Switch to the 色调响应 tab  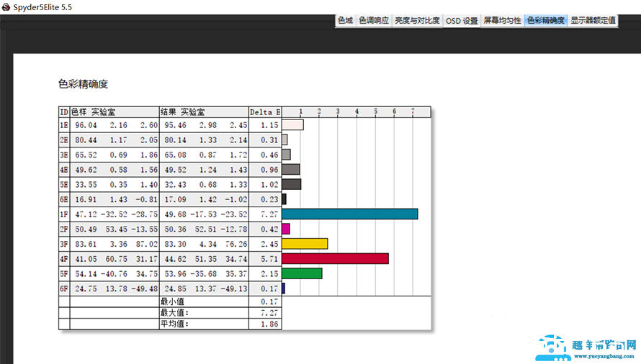point(374,20)
